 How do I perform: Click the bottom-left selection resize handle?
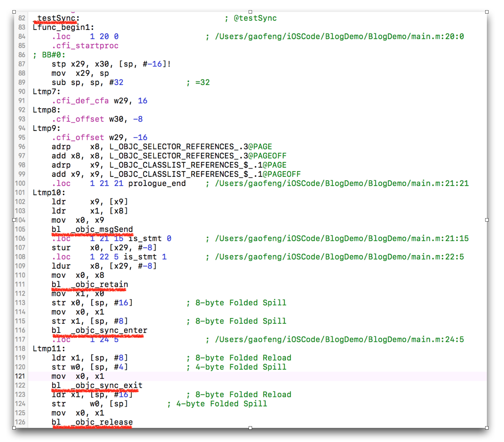coord(14,428)
